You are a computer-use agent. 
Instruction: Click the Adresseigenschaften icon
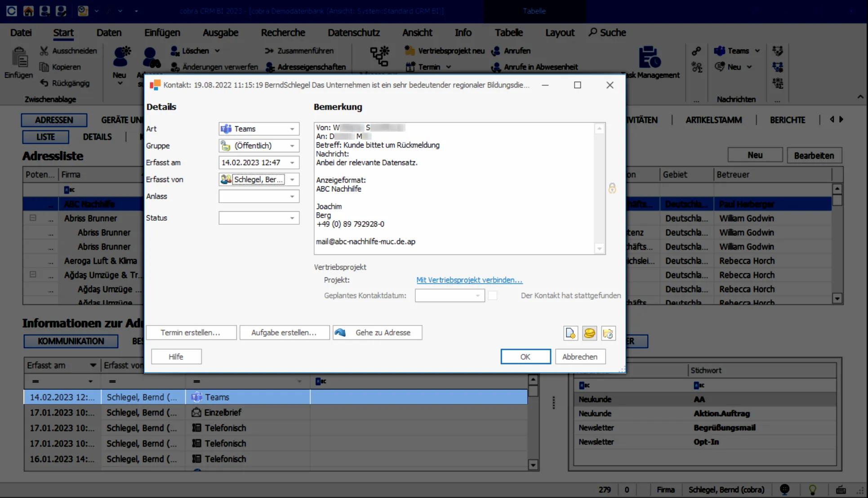coord(270,67)
